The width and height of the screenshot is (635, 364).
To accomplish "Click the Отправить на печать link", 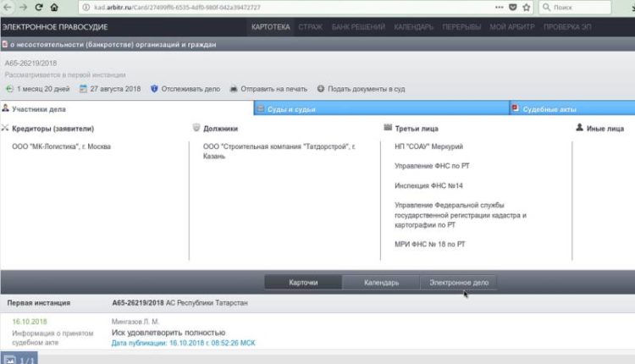I will pos(273,89).
